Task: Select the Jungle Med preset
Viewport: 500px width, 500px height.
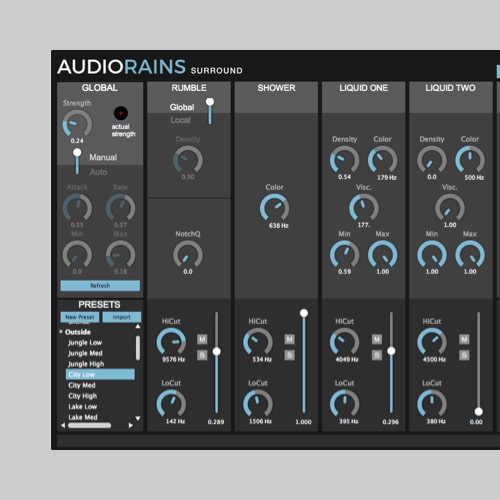Action: tap(85, 353)
